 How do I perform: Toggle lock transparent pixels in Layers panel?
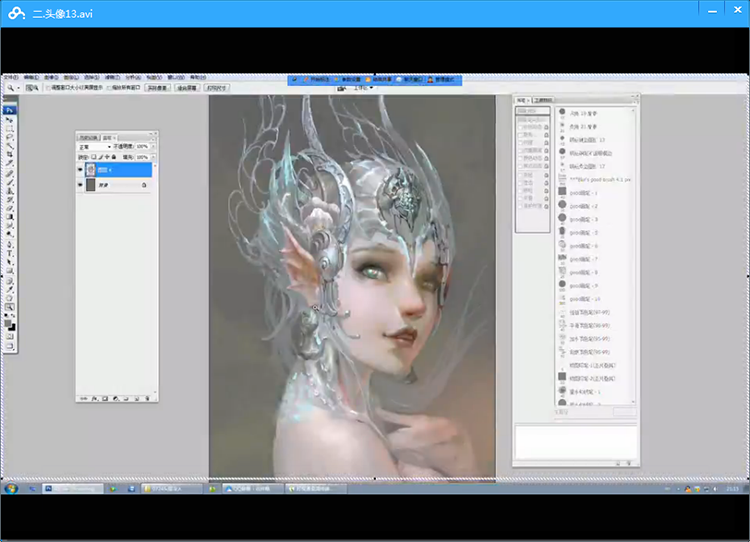point(94,157)
